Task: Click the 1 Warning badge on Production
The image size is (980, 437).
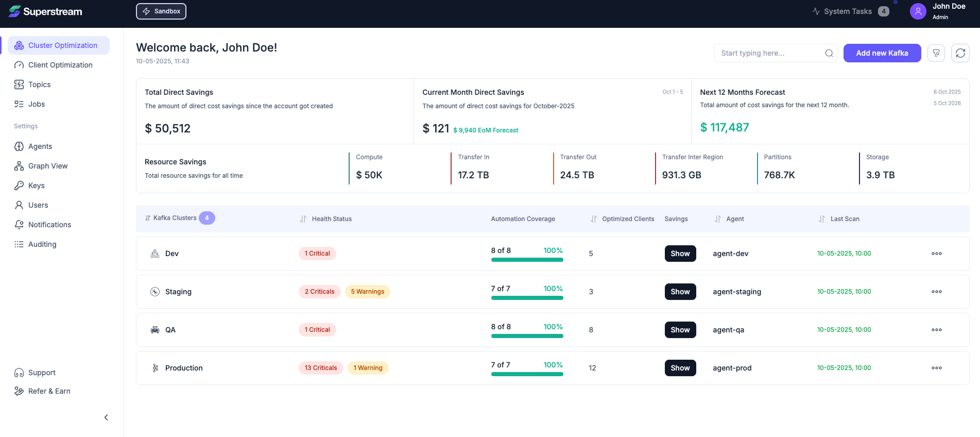Action: [368, 368]
